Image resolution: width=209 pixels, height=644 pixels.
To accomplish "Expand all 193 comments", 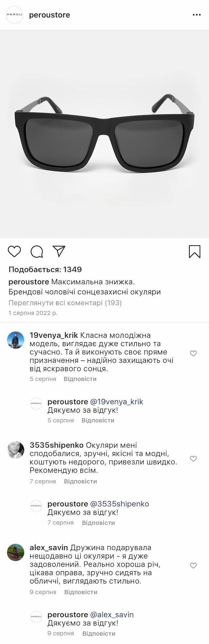I will (65, 303).
